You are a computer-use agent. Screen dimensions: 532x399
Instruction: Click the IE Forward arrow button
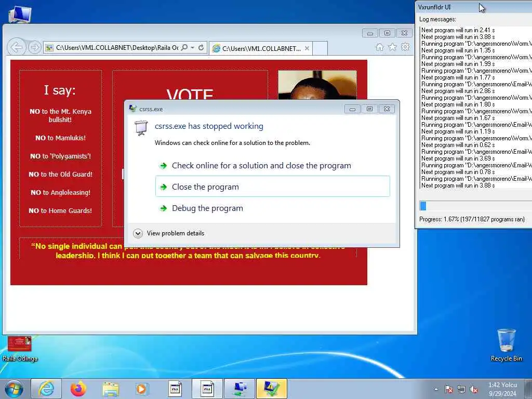[35, 47]
